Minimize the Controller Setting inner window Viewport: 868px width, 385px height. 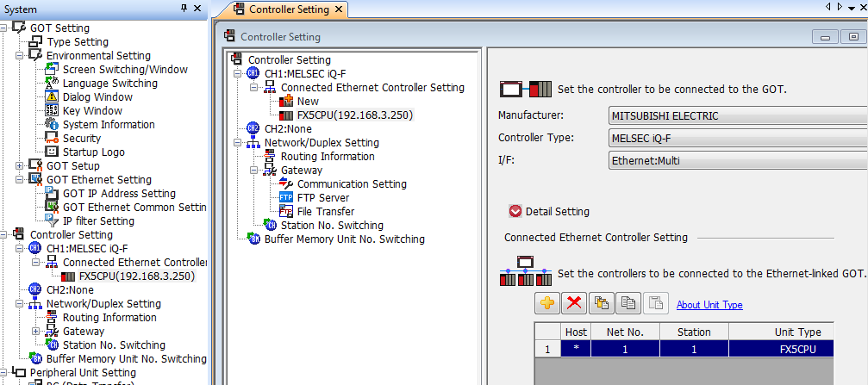[825, 37]
